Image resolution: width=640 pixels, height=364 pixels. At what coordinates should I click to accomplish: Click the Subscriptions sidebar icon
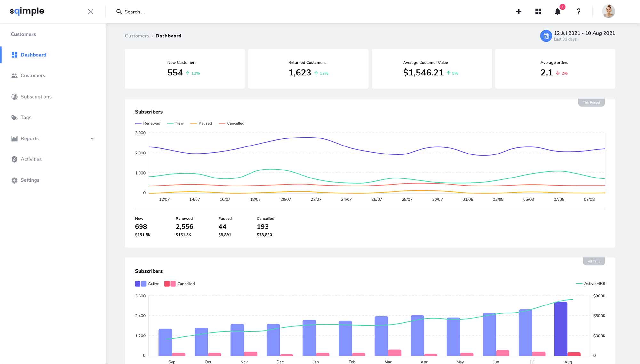(x=14, y=97)
